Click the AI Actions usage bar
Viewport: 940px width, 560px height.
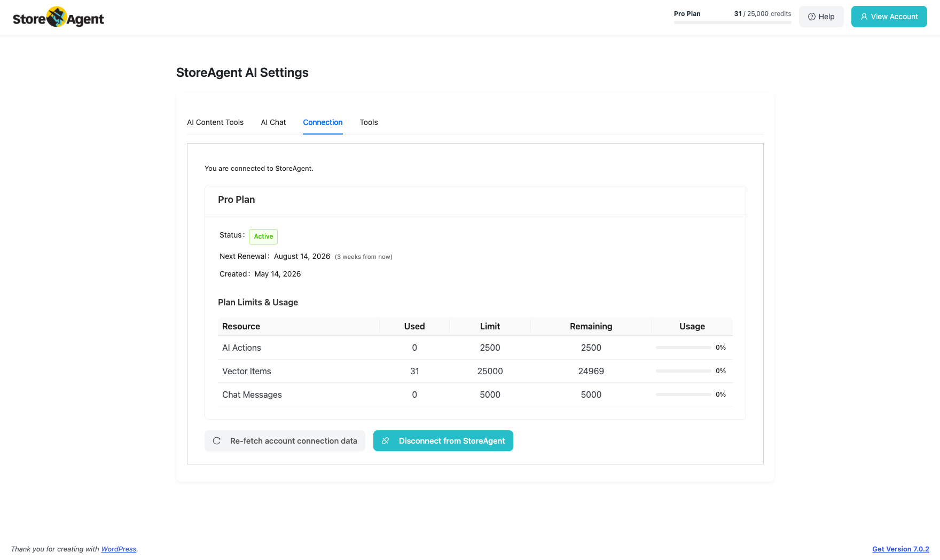point(684,348)
